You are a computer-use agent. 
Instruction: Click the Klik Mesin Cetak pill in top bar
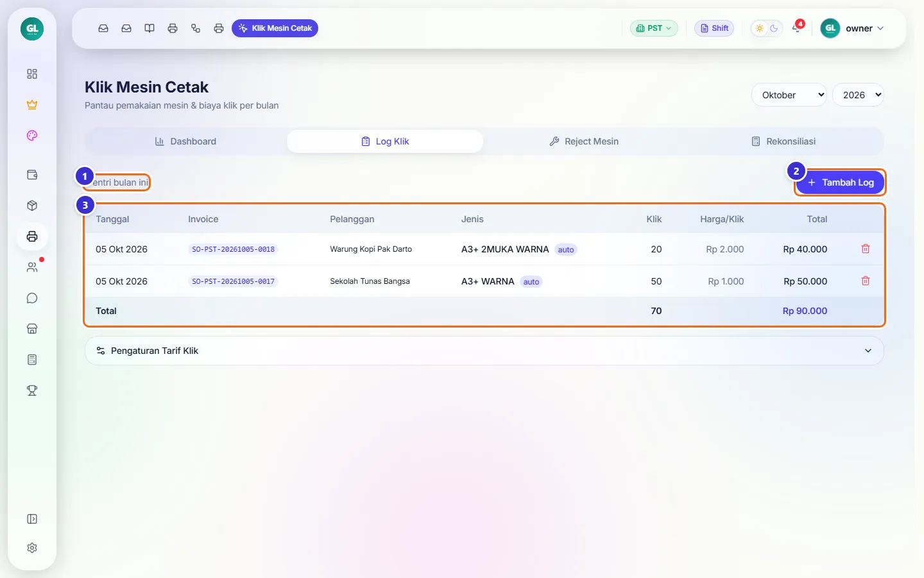pyautogui.click(x=275, y=28)
